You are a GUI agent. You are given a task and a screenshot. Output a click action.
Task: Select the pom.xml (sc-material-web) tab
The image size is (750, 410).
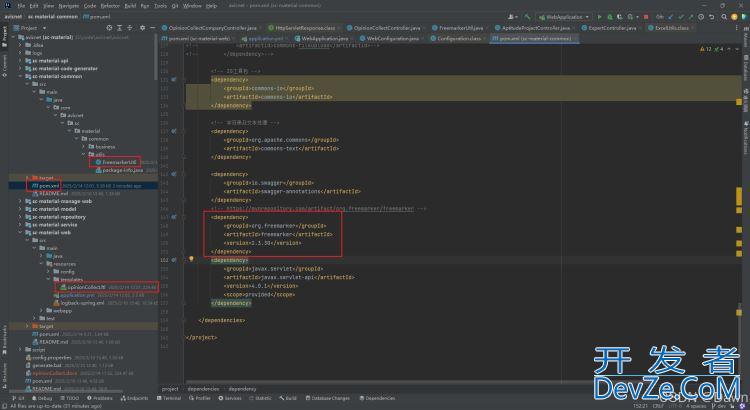(199, 38)
